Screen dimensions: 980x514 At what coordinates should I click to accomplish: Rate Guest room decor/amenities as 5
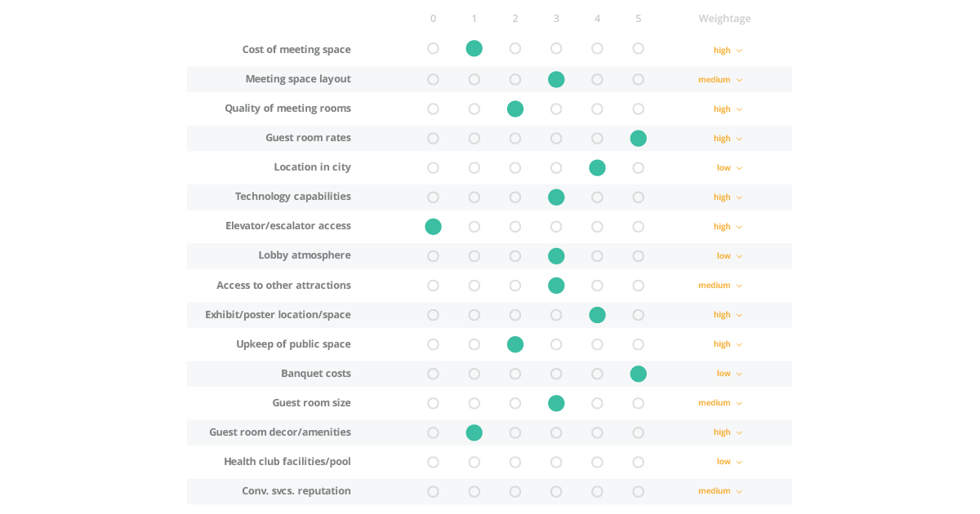point(638,432)
